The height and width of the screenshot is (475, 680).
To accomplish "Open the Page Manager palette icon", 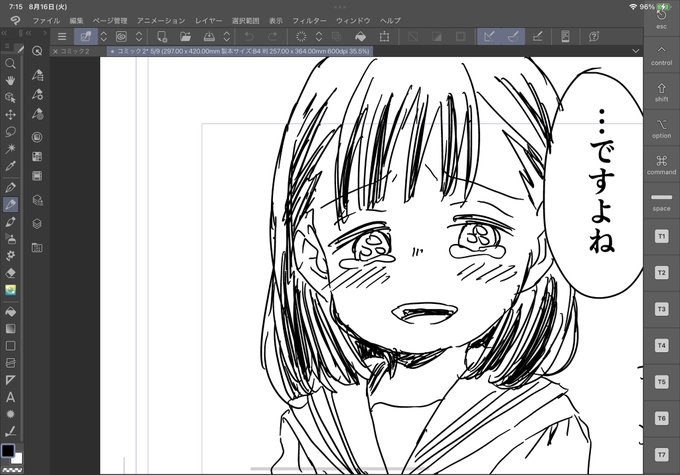I will coord(37,248).
